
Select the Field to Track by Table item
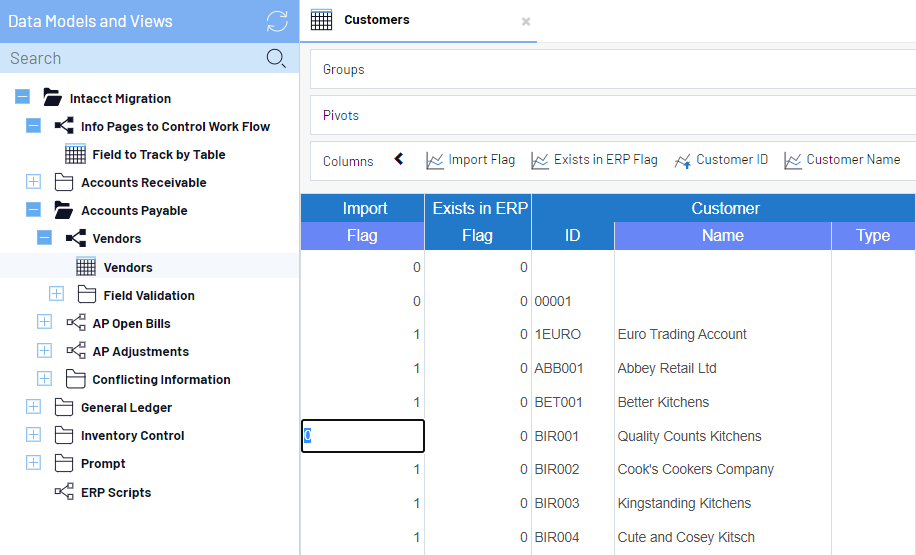(x=158, y=154)
